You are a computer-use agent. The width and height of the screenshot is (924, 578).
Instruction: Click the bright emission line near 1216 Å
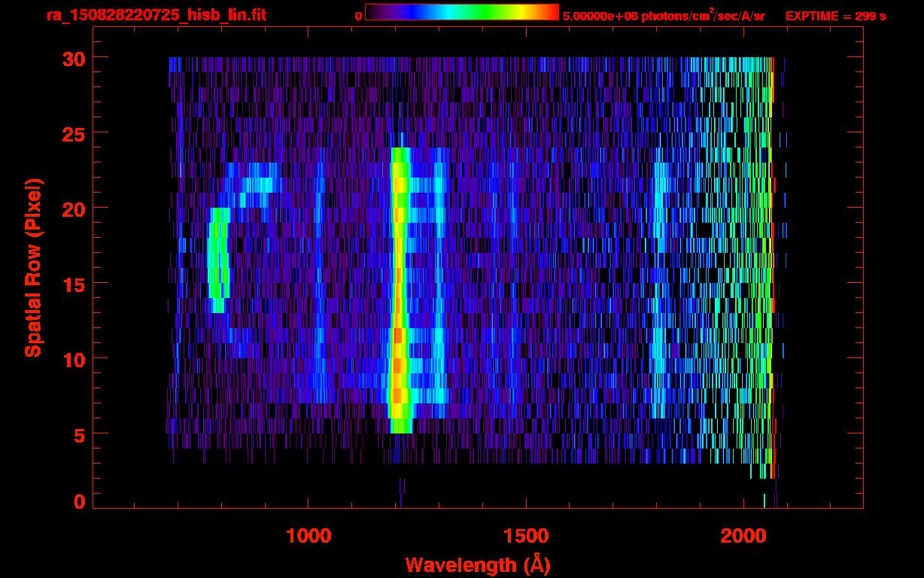click(x=400, y=290)
